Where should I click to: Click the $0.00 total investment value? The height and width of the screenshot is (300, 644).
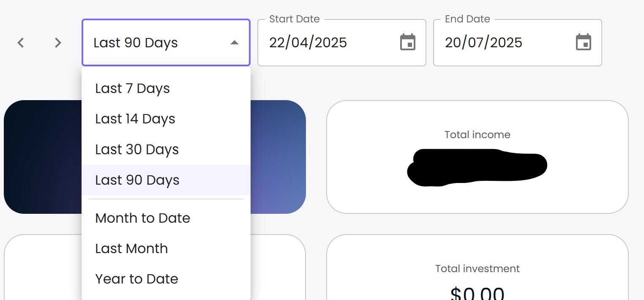click(478, 293)
